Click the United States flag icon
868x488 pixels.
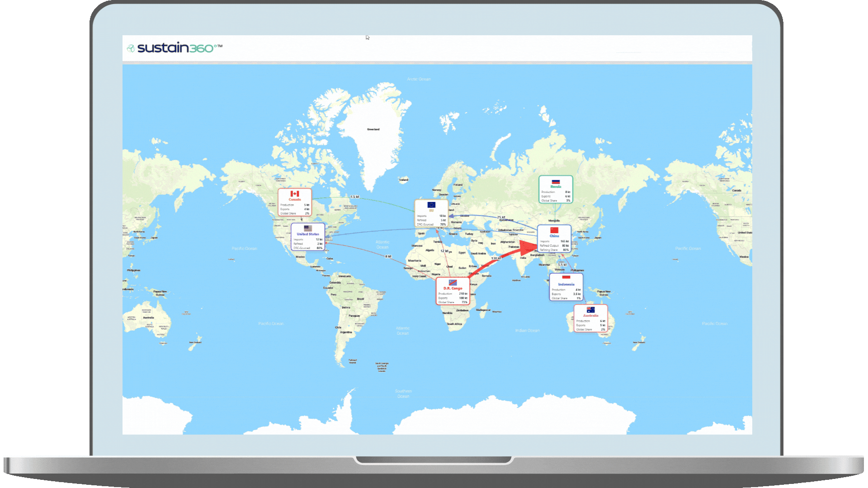pos(308,228)
